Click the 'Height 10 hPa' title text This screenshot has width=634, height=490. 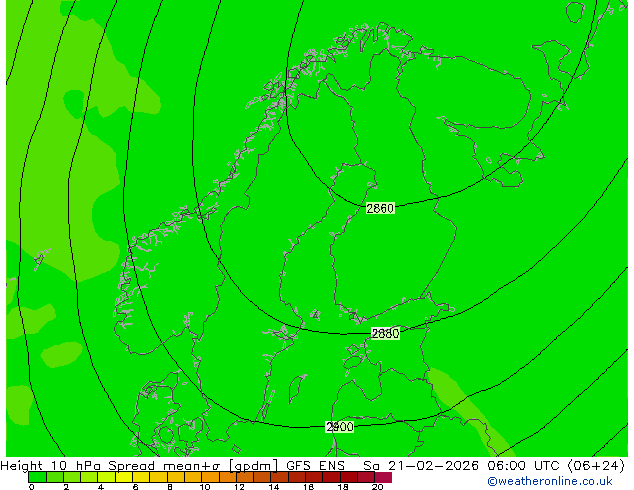[51, 465]
